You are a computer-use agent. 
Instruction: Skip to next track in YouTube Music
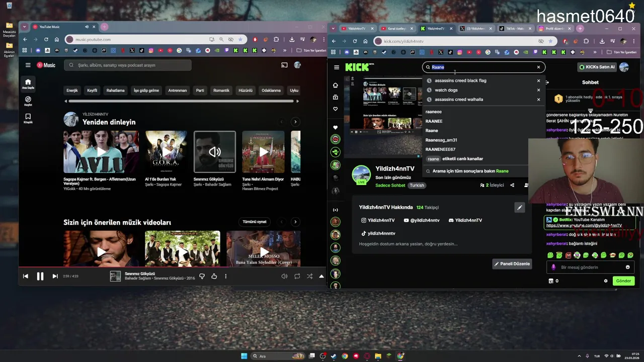[55, 276]
